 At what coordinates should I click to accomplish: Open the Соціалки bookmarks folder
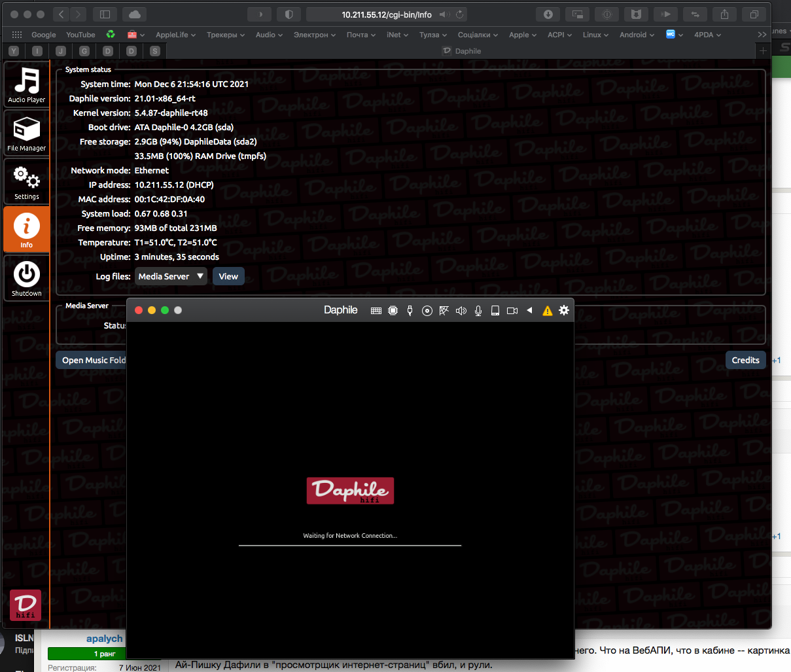click(x=478, y=35)
